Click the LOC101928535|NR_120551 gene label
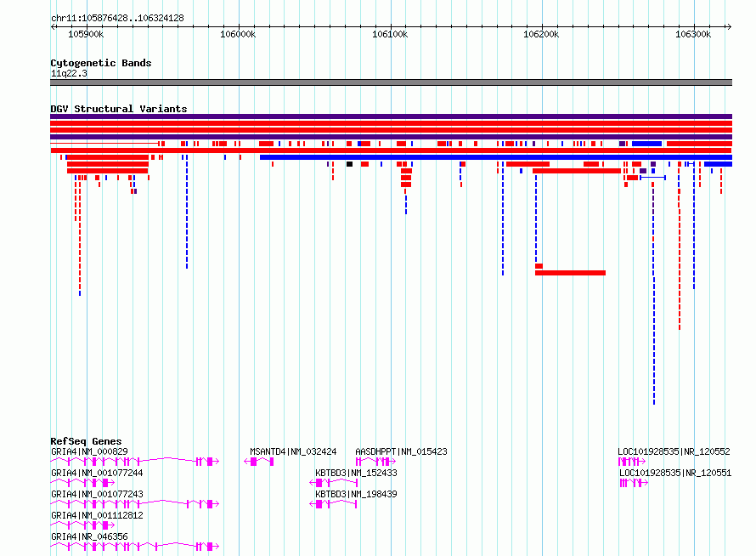This screenshot has width=756, height=556. click(x=675, y=473)
